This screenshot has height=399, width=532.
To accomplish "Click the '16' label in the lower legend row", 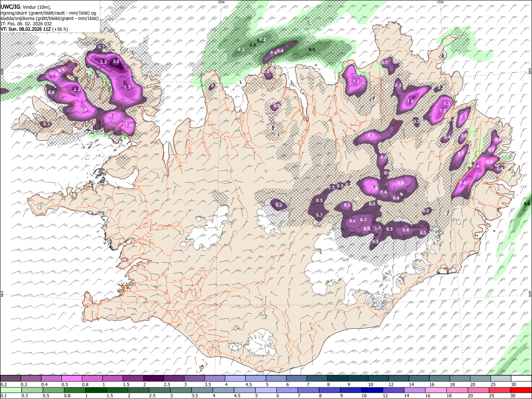I will 428,396.
